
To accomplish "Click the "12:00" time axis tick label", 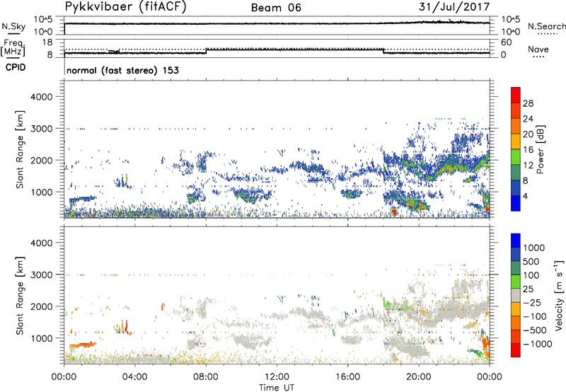I will (277, 377).
